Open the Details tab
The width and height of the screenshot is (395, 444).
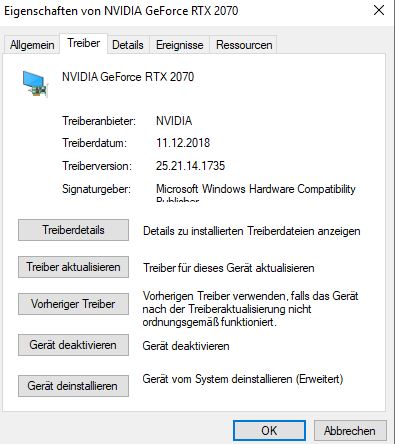(x=128, y=45)
